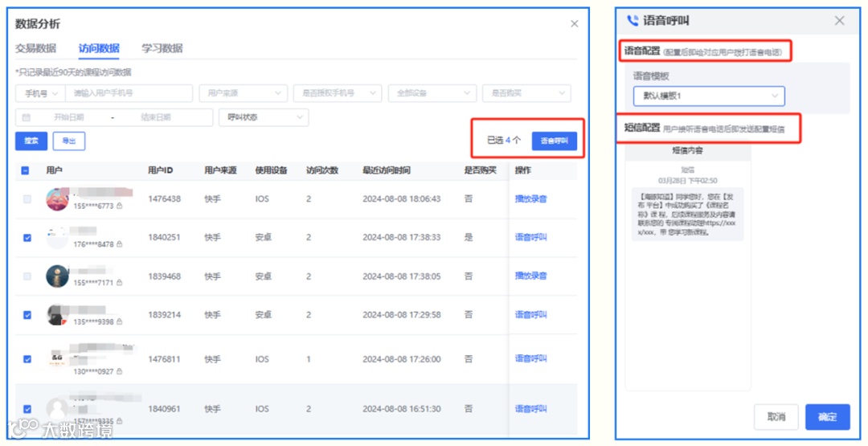The height and width of the screenshot is (446, 868).
Task: Open the 语音模板 默认模板1 dropdown
Action: point(709,96)
